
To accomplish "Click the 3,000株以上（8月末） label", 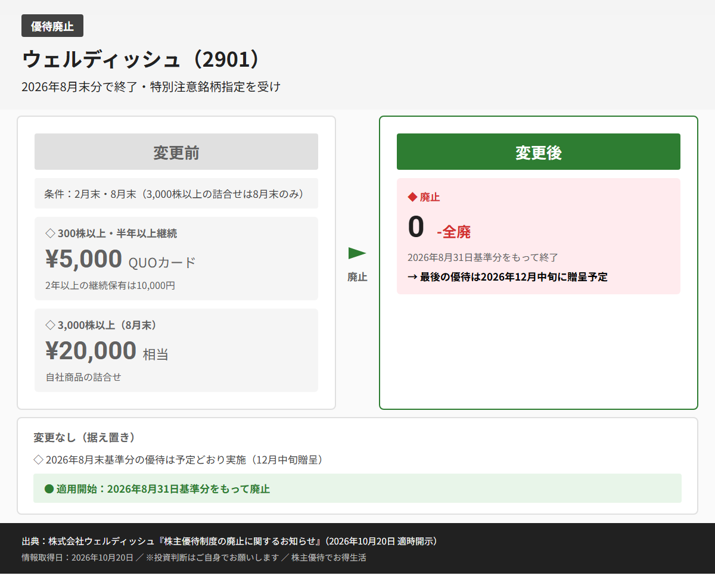I will 107,325.
